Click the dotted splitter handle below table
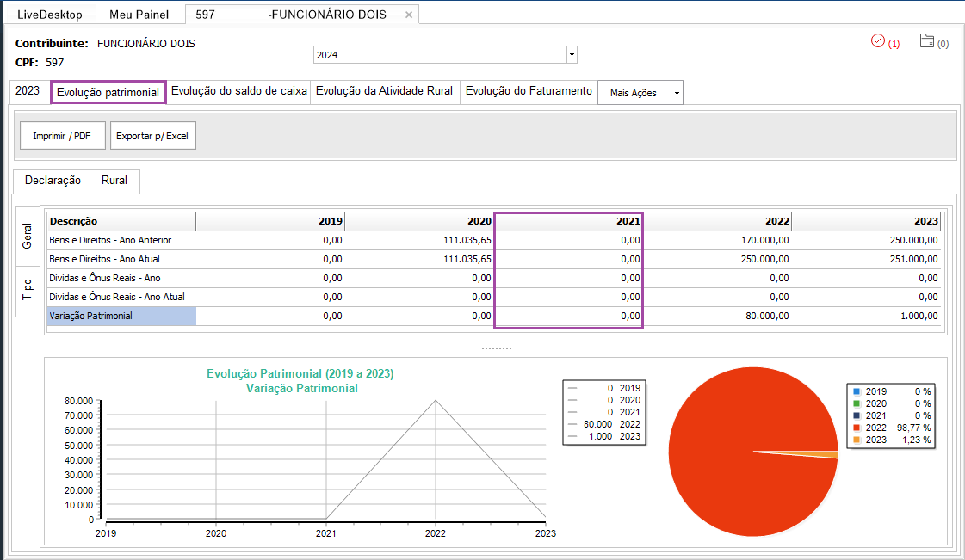Image resolution: width=965 pixels, height=560 pixels. [496, 348]
